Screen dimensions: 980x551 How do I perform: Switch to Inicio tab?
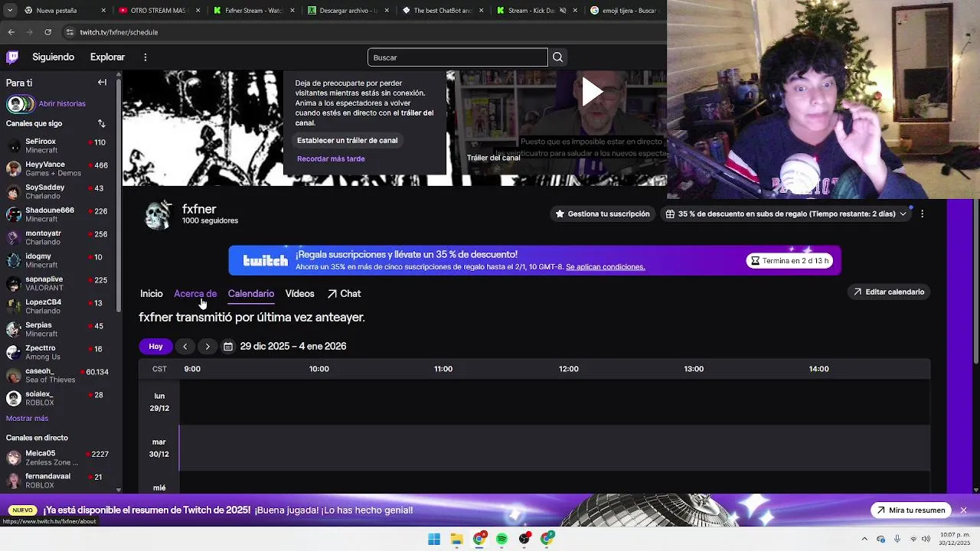151,294
